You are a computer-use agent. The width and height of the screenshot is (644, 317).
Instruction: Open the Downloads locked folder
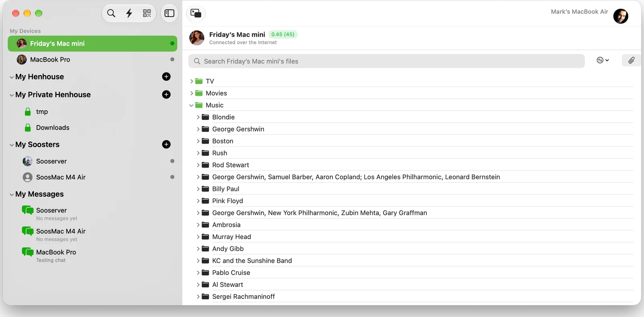[x=53, y=128]
